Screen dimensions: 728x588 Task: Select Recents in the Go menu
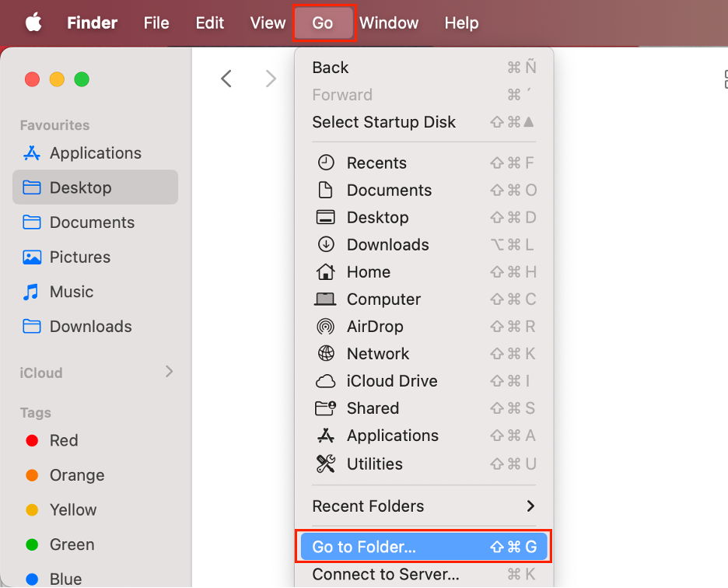click(376, 163)
